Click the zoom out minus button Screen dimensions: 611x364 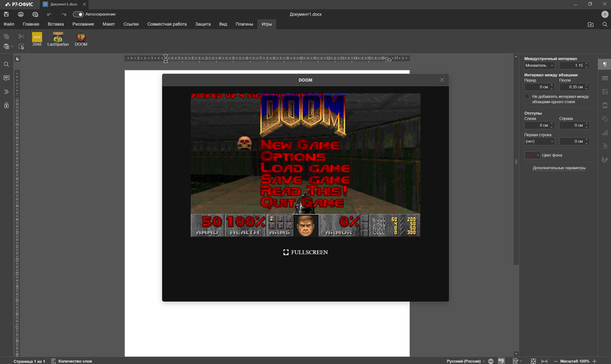click(x=555, y=361)
